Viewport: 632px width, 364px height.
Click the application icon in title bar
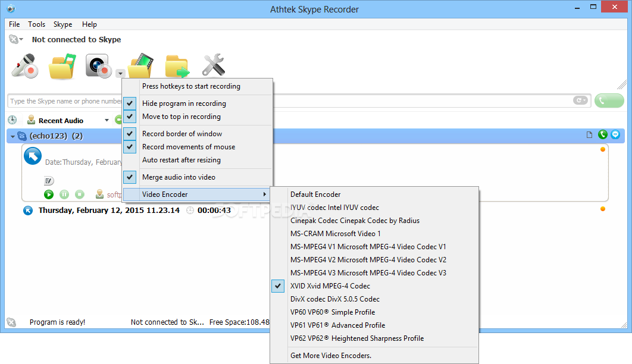(x=11, y=8)
